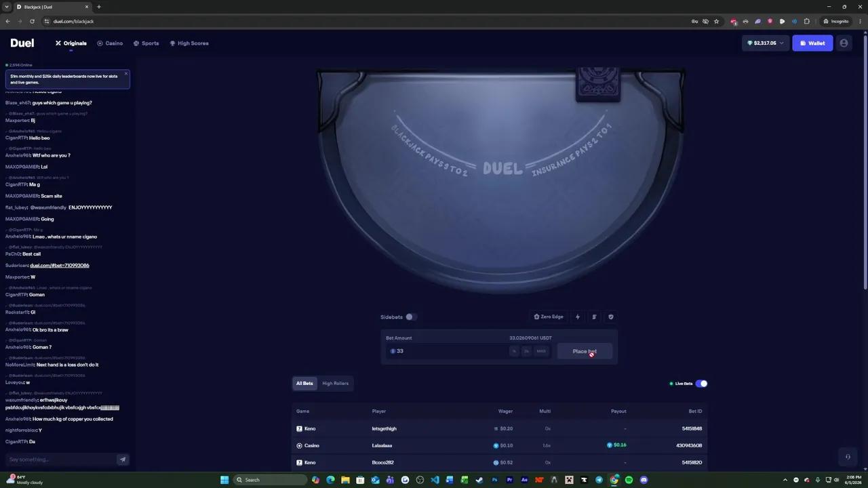
Task: Open bet ID 430943608
Action: (x=689, y=446)
